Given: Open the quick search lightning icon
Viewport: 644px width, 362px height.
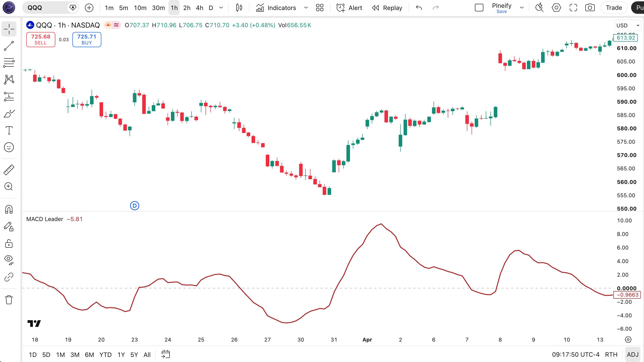Looking at the screenshot, I should click(540, 8).
